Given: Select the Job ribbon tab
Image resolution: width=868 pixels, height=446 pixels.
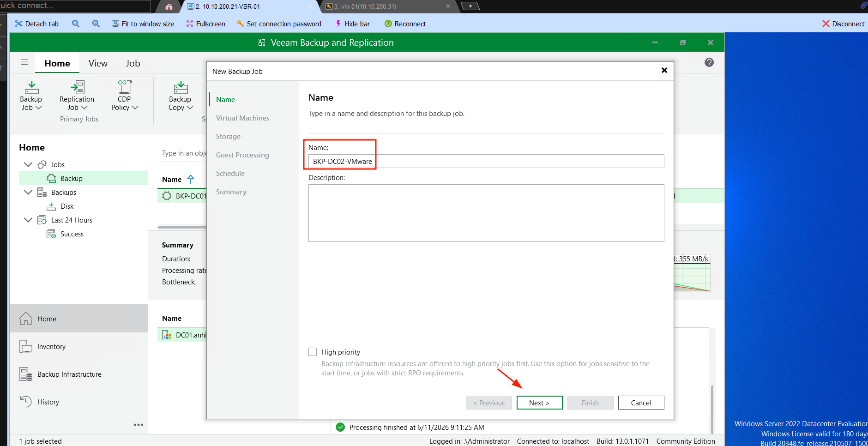Looking at the screenshot, I should (x=133, y=63).
